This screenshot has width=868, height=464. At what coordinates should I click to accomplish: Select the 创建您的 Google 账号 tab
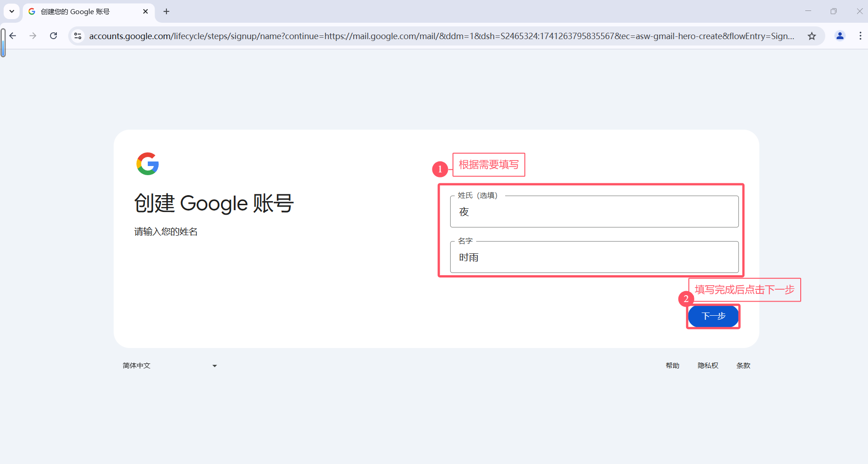point(89,11)
